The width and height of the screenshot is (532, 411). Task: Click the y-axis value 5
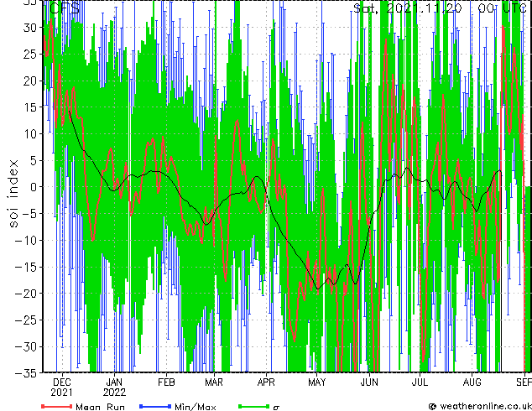(x=34, y=160)
